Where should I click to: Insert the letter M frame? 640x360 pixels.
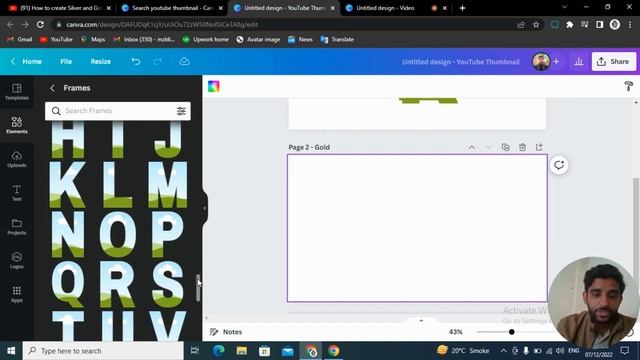(x=168, y=185)
